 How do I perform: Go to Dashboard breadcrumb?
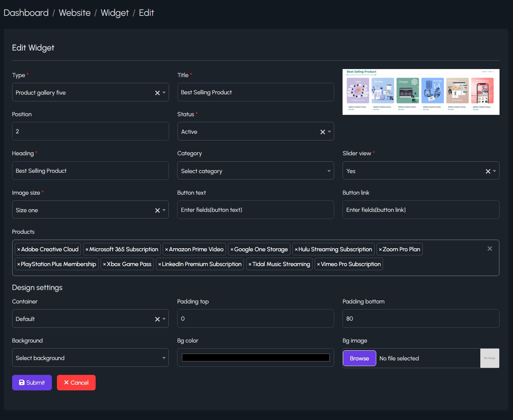26,13
